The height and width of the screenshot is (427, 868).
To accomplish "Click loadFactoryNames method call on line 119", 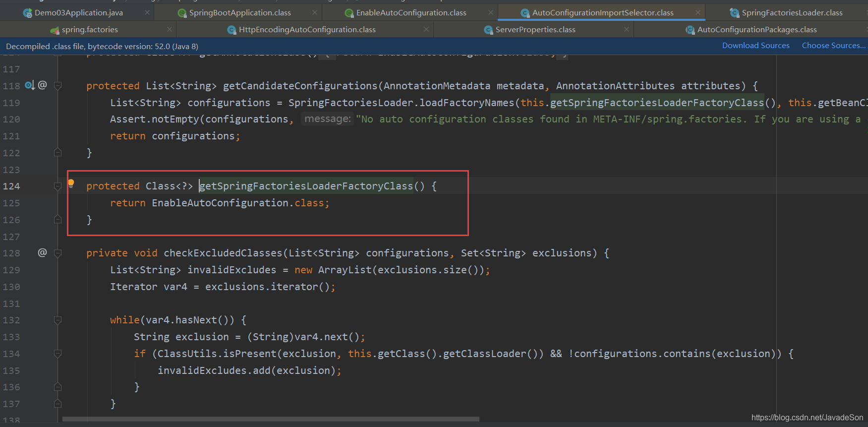I will click(467, 103).
